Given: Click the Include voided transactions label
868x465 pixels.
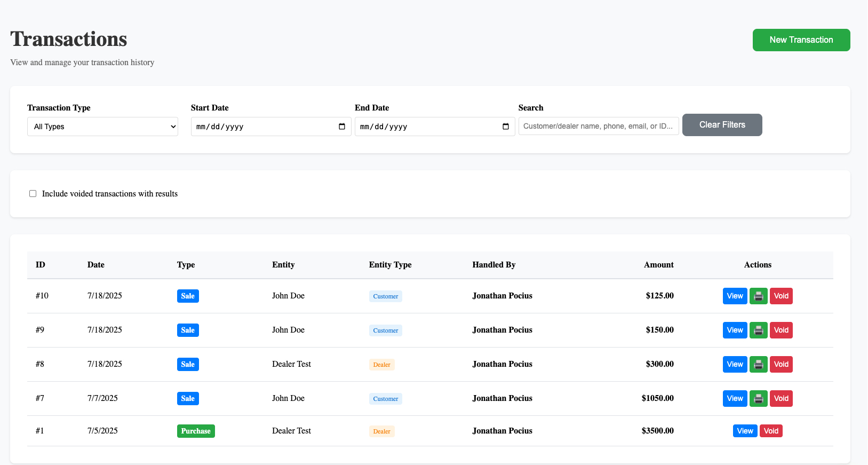Looking at the screenshot, I should click(x=110, y=194).
